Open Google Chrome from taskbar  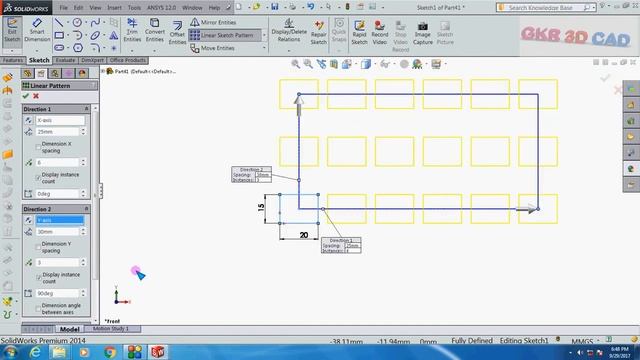coord(109,352)
